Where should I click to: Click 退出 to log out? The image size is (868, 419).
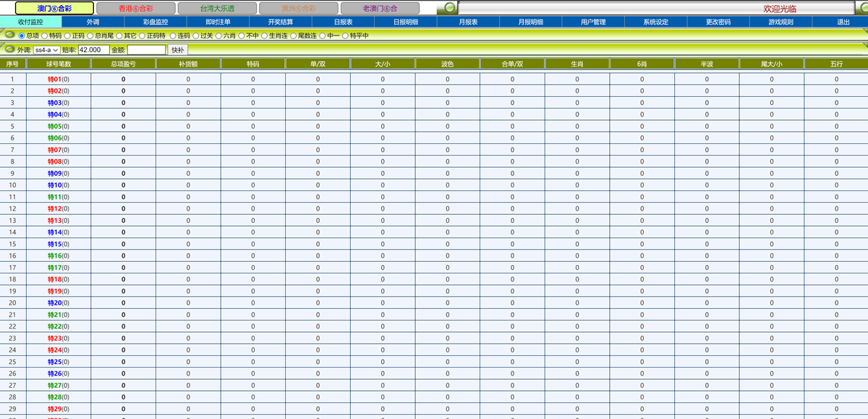(x=843, y=22)
